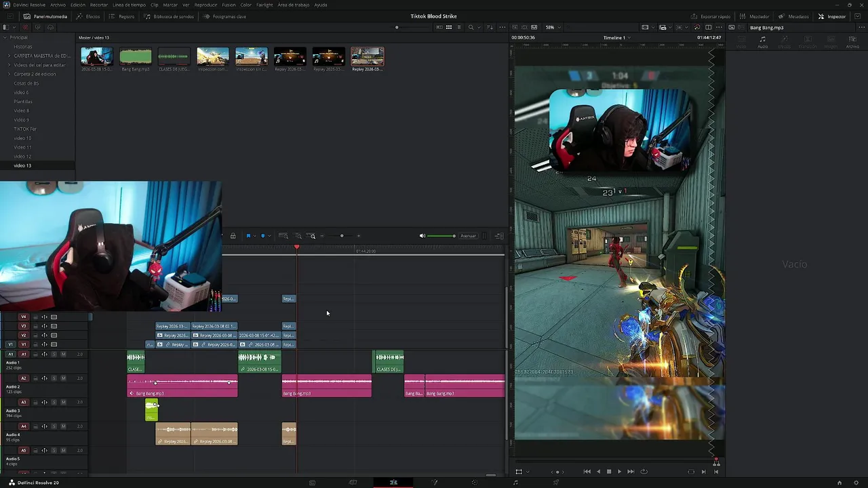Open the Mezclador mixer panel
The width and height of the screenshot is (868, 488).
[x=755, y=16]
